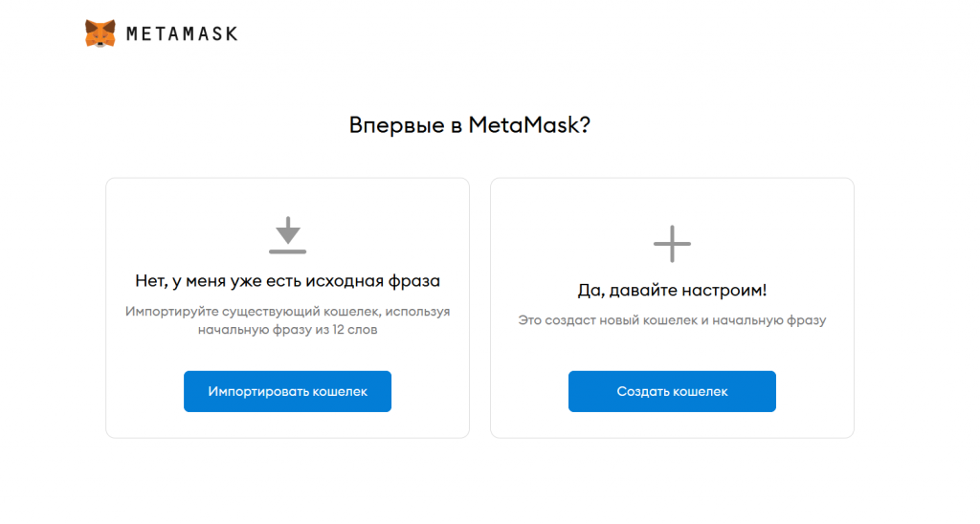
Task: Click empty space left of Импортировать кошелек button
Action: 144,392
